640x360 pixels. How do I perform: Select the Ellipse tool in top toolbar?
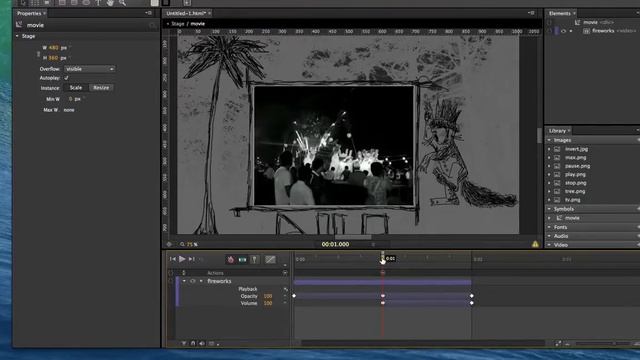tap(86, 2)
